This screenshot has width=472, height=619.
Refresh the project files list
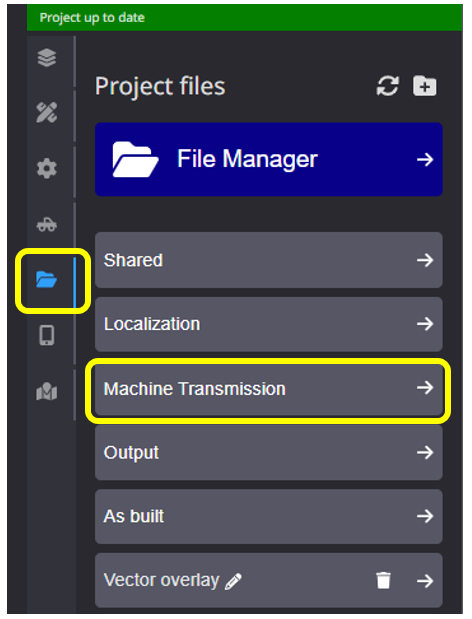tap(387, 86)
